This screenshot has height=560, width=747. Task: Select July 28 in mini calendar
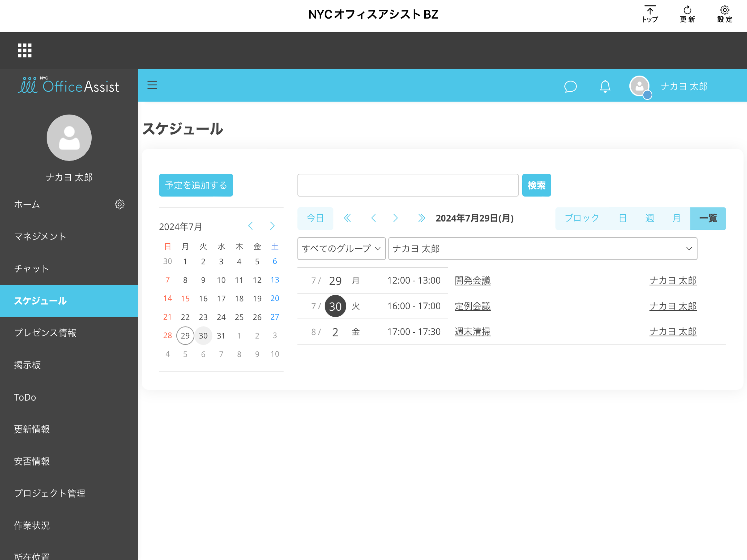point(168,336)
